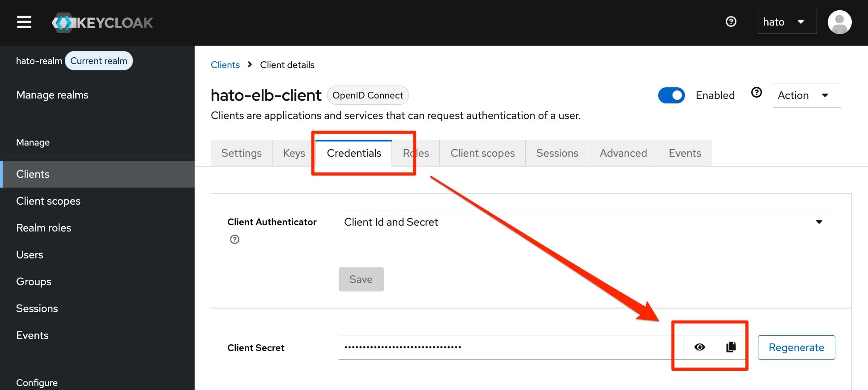Viewport: 868px width, 390px height.
Task: Open the user avatar menu
Action: [839, 22]
